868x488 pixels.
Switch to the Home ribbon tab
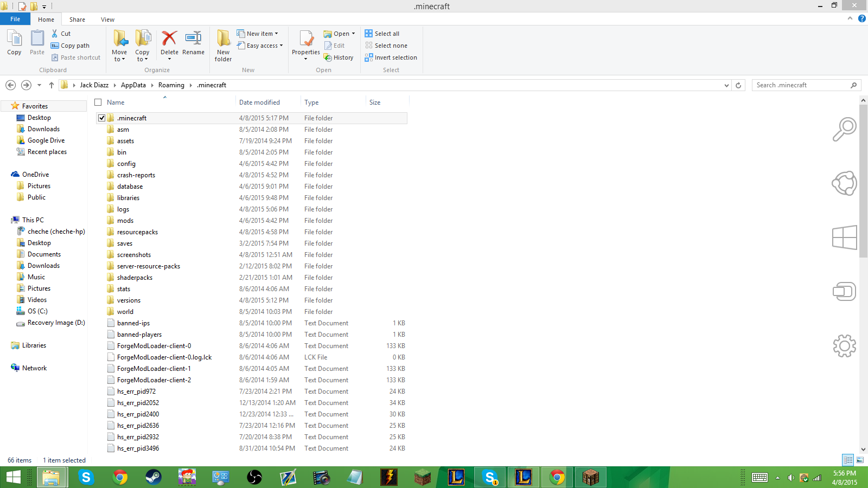pos(46,20)
